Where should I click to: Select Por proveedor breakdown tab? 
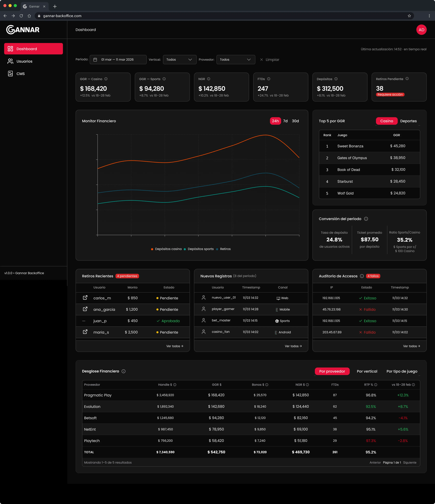coord(332,371)
